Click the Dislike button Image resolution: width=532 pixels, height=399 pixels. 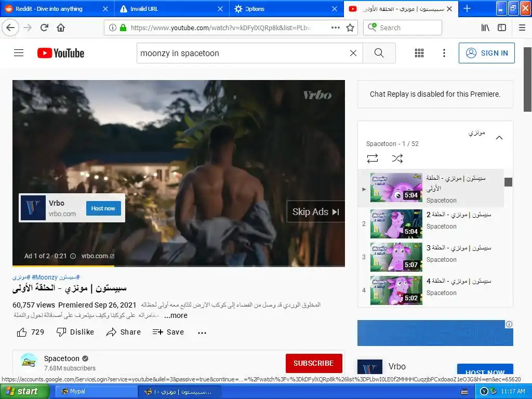click(75, 332)
